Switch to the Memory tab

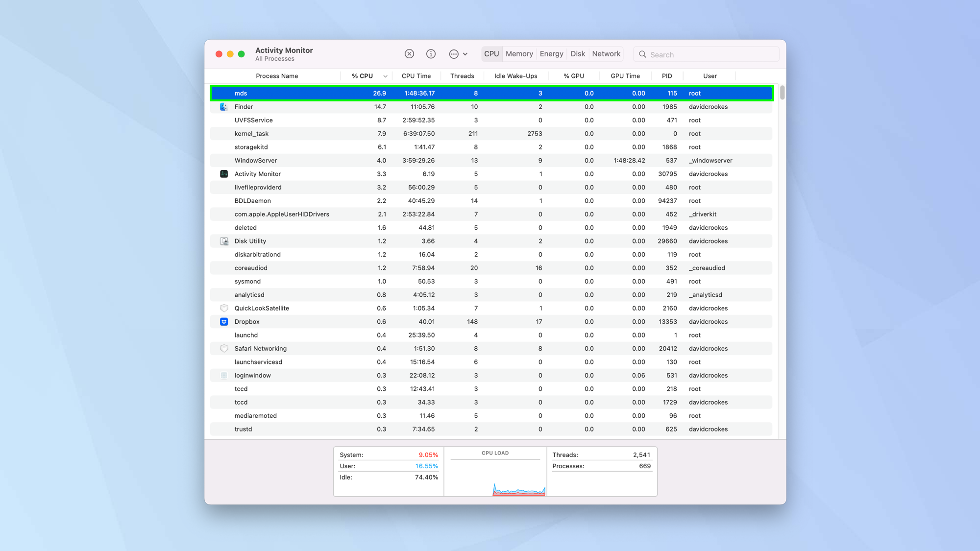tap(519, 54)
